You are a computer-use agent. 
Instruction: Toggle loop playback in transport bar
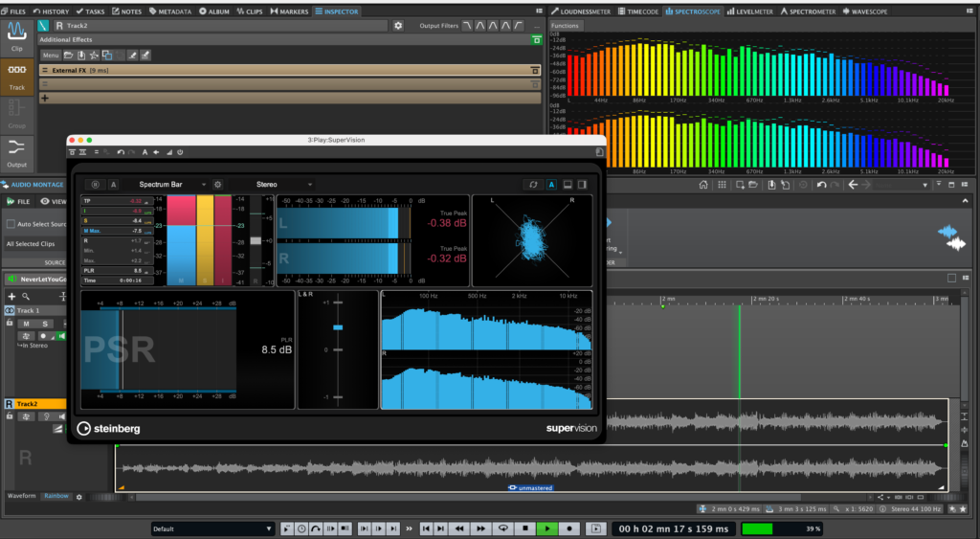503,529
